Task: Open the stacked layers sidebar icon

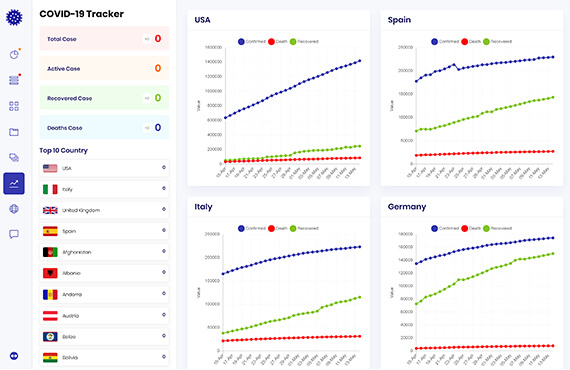Action: [x=14, y=157]
